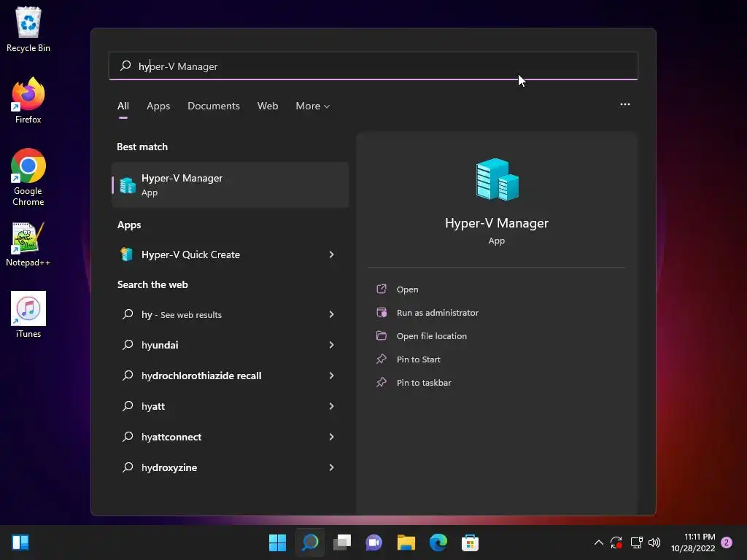Select the hyattconnect web suggestion
Screen dimensions: 747x560
pyautogui.click(x=230, y=437)
